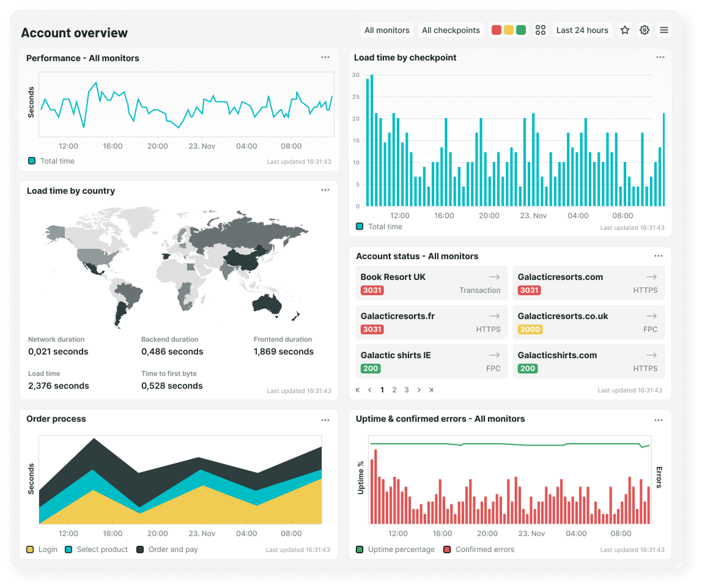Image resolution: width=702 pixels, height=588 pixels.
Task: Click the arrow next to Book Resort UK
Action: coord(494,276)
